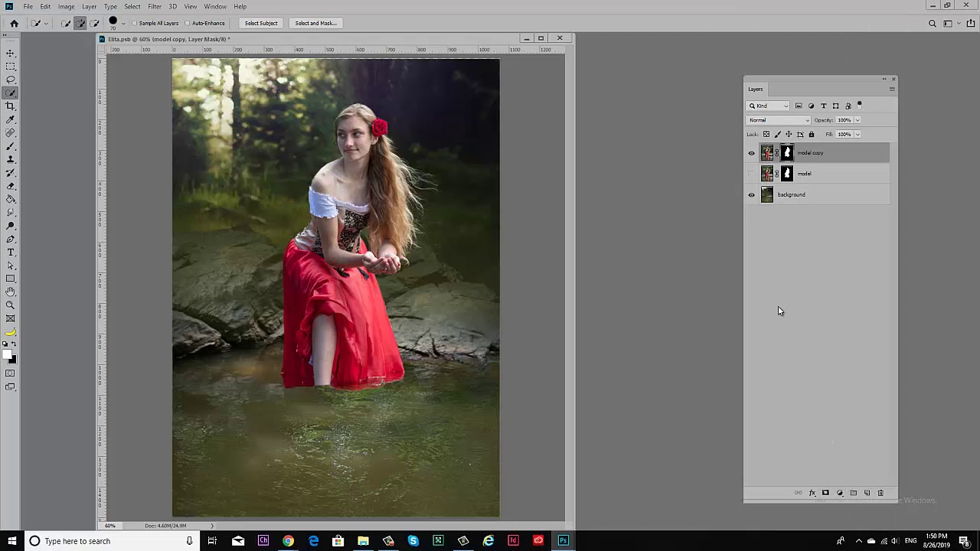This screenshot has width=980, height=551.
Task: Enable Sample All Layers checkbox
Action: pos(135,23)
